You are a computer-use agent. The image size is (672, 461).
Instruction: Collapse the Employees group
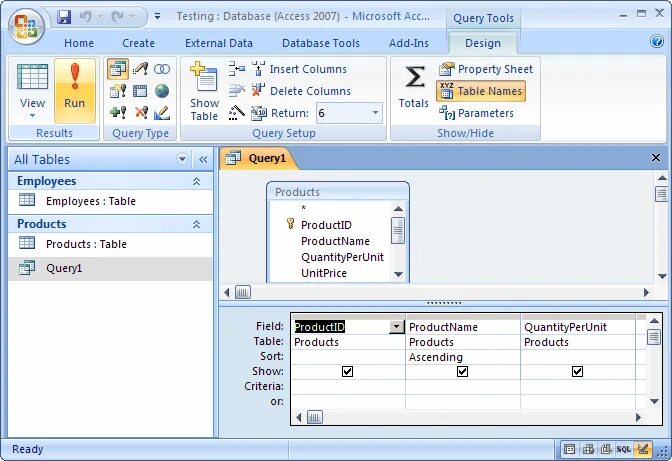coord(196,181)
